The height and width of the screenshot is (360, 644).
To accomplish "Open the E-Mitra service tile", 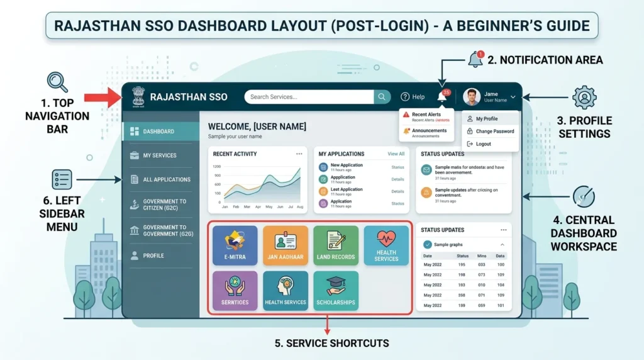I will click(235, 245).
